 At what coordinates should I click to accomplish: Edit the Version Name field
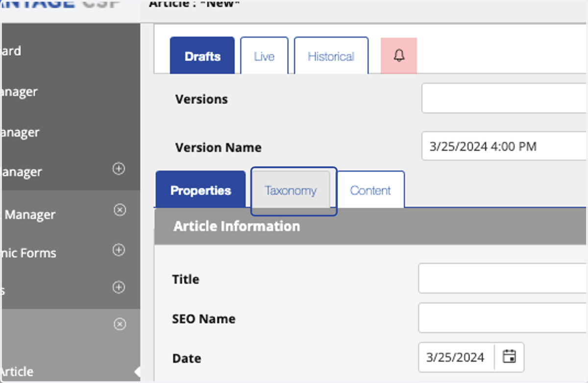(x=505, y=146)
